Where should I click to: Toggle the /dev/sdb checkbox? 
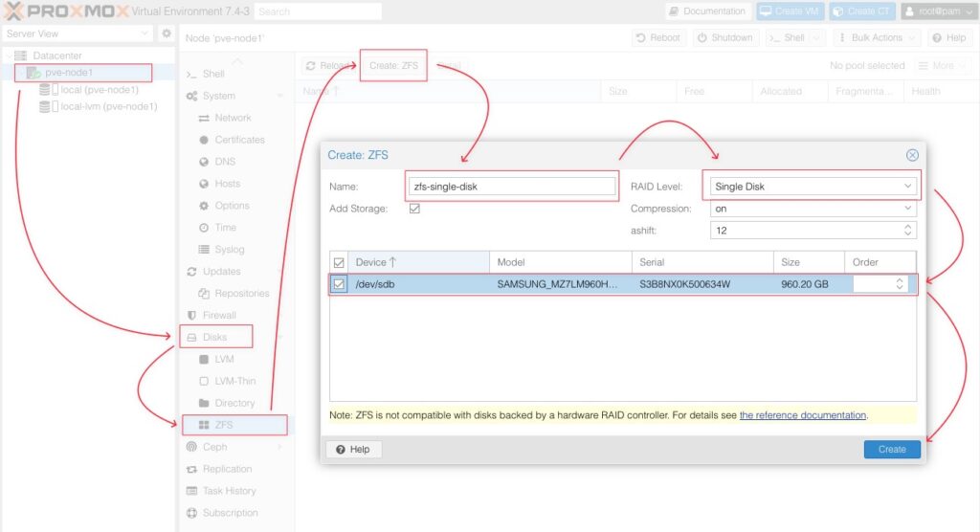pos(339,284)
